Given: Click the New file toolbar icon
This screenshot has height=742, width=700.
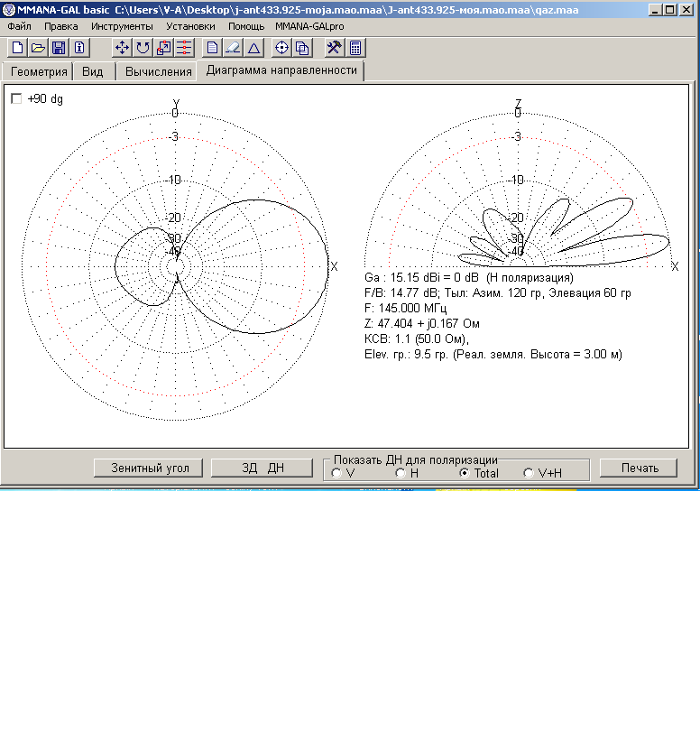Looking at the screenshot, I should pyautogui.click(x=17, y=48).
